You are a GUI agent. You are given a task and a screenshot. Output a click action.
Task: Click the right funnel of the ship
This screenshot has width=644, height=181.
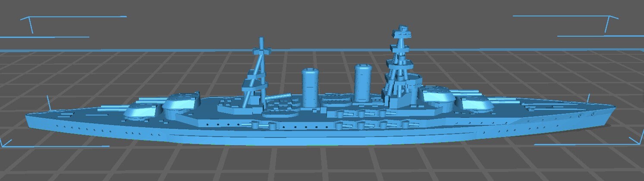click(363, 84)
